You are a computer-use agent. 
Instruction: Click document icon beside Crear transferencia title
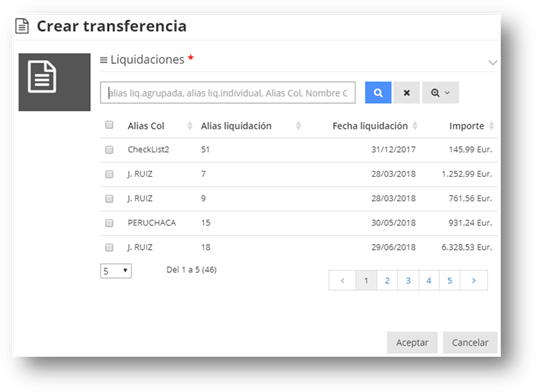point(22,26)
